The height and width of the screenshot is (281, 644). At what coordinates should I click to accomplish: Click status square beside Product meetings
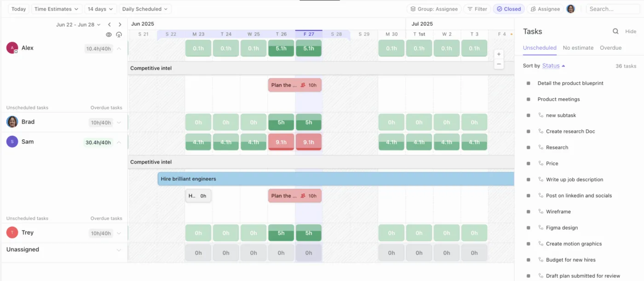pyautogui.click(x=528, y=100)
